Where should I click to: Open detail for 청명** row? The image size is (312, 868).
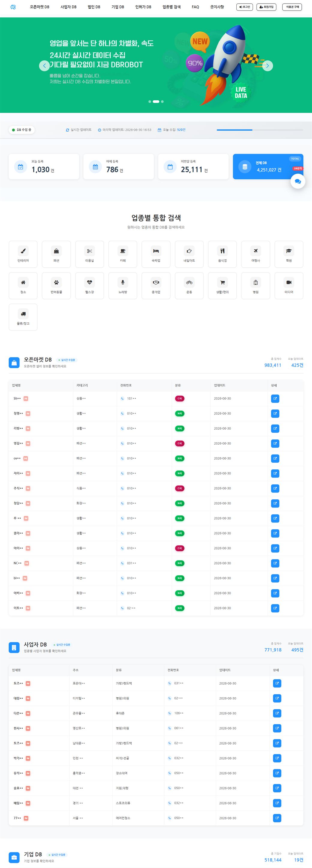(275, 413)
